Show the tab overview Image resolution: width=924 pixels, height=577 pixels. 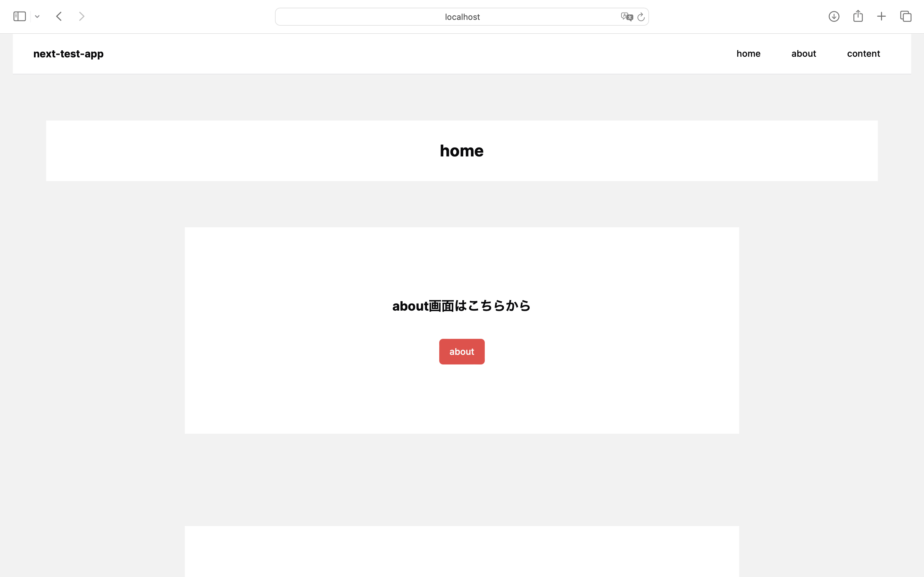click(905, 16)
